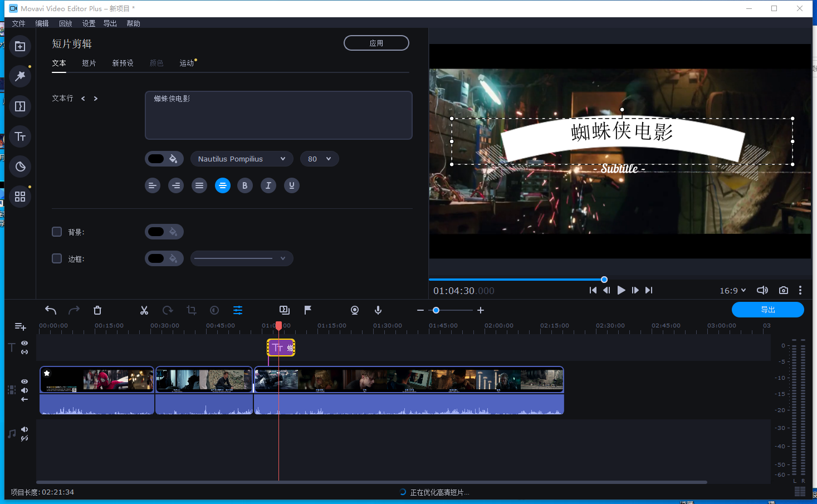
Task: Delete the selected clip with trash icon
Action: click(x=97, y=310)
